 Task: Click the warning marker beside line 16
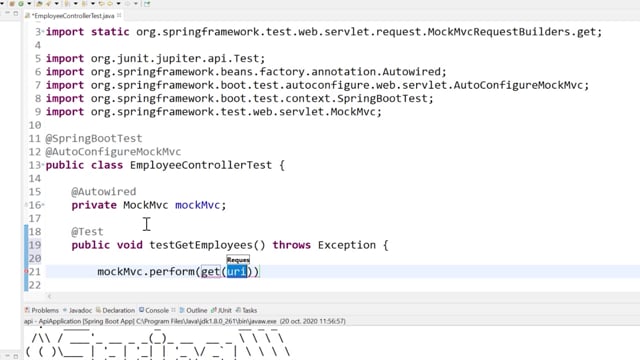[x=26, y=205]
